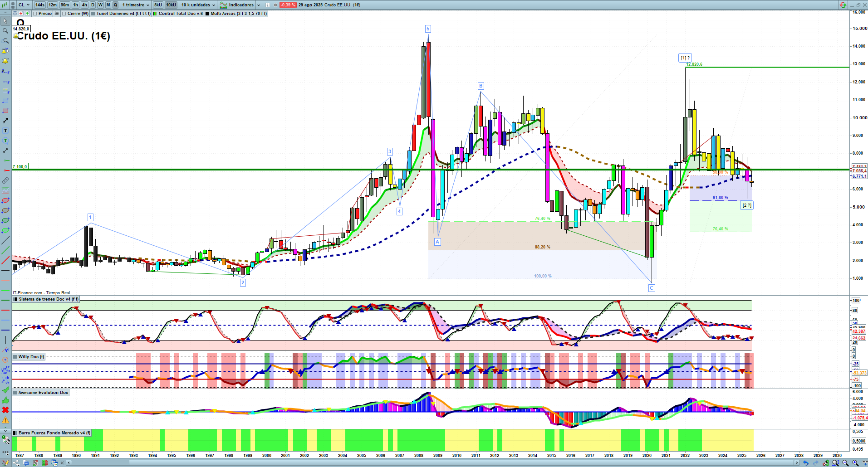Open the '10 k unidades' dropdown

pyautogui.click(x=198, y=5)
